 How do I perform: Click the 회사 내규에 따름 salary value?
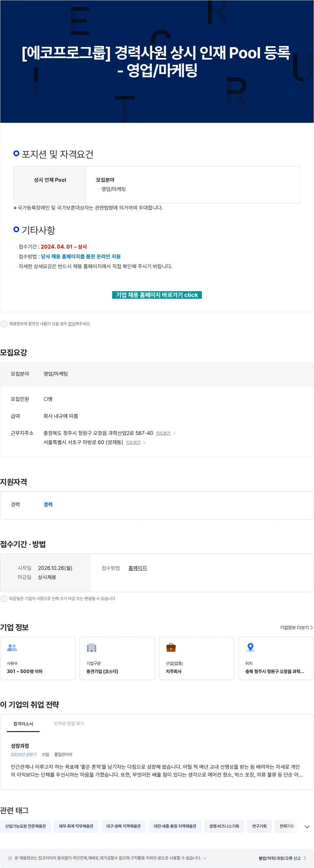(61, 416)
